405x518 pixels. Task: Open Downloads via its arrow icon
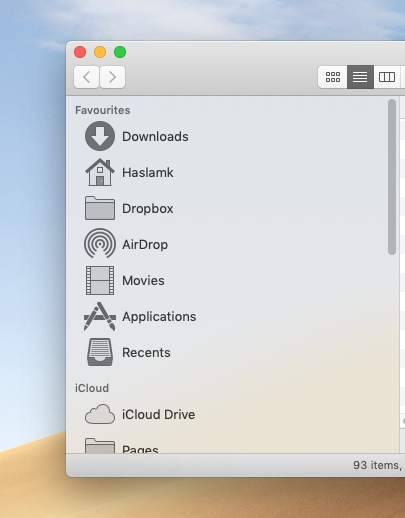click(100, 136)
